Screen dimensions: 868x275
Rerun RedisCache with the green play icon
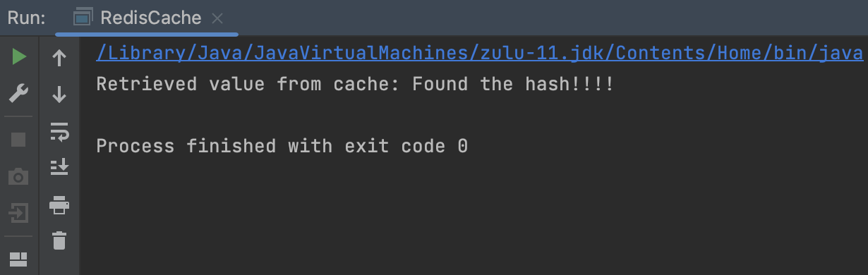19,57
